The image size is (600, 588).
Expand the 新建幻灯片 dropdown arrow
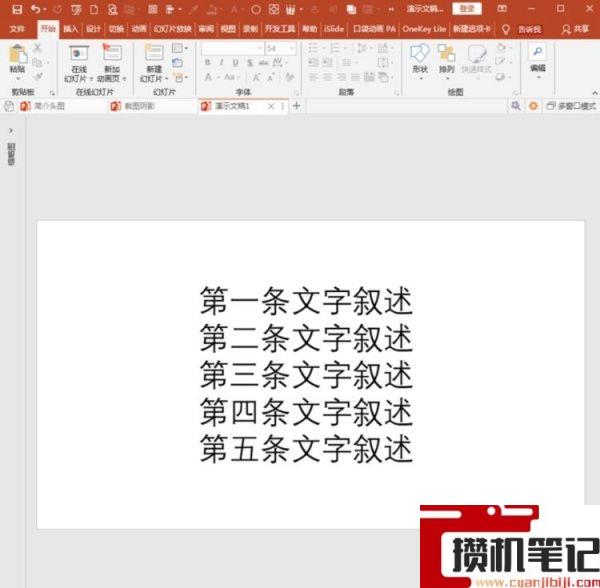[x=166, y=79]
